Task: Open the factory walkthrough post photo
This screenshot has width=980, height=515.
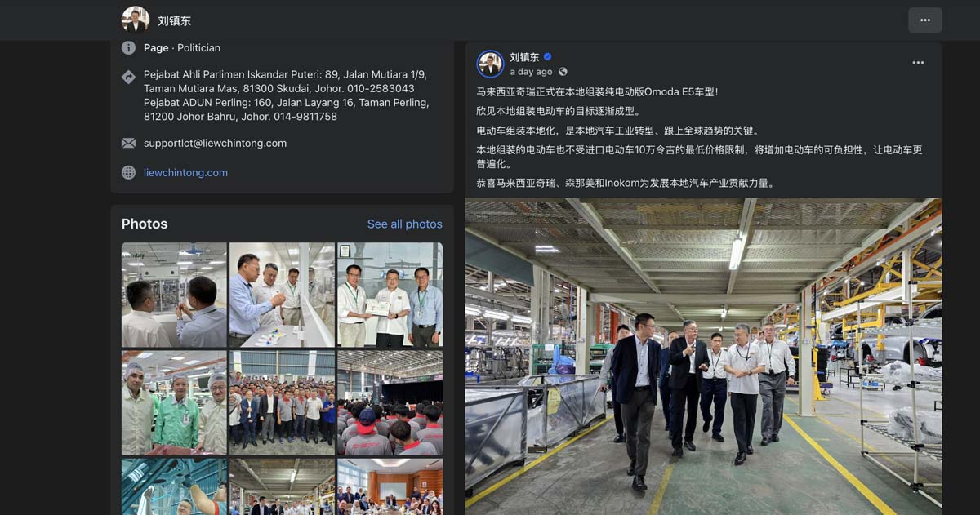Action: click(703, 357)
